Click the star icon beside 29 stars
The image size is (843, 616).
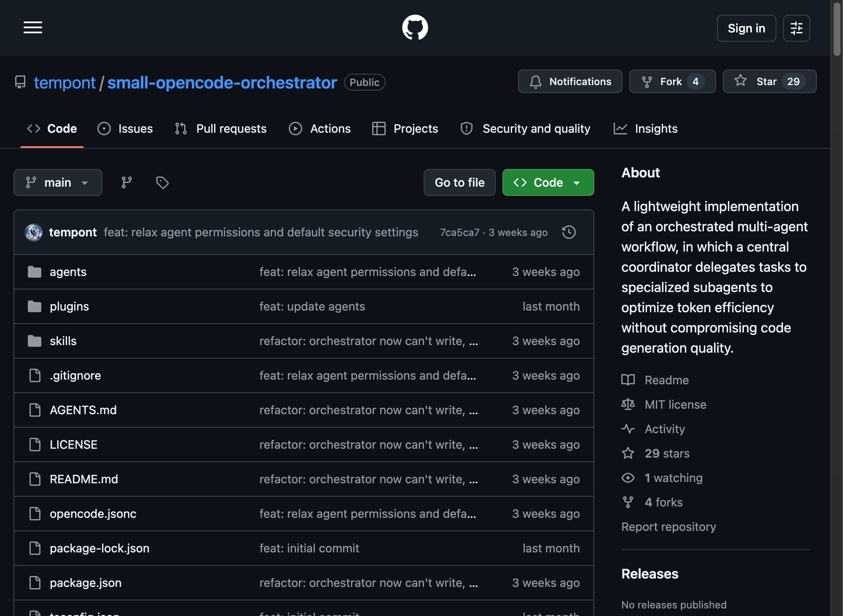pos(628,453)
